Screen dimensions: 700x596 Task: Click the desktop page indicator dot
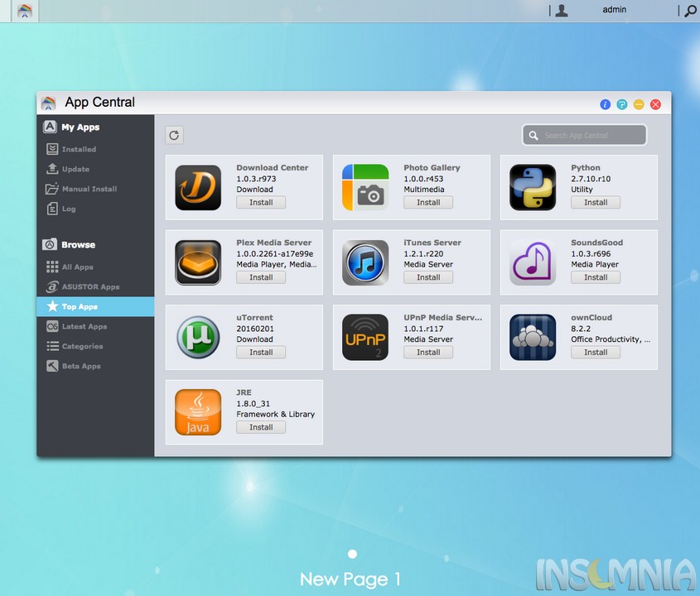(x=352, y=554)
